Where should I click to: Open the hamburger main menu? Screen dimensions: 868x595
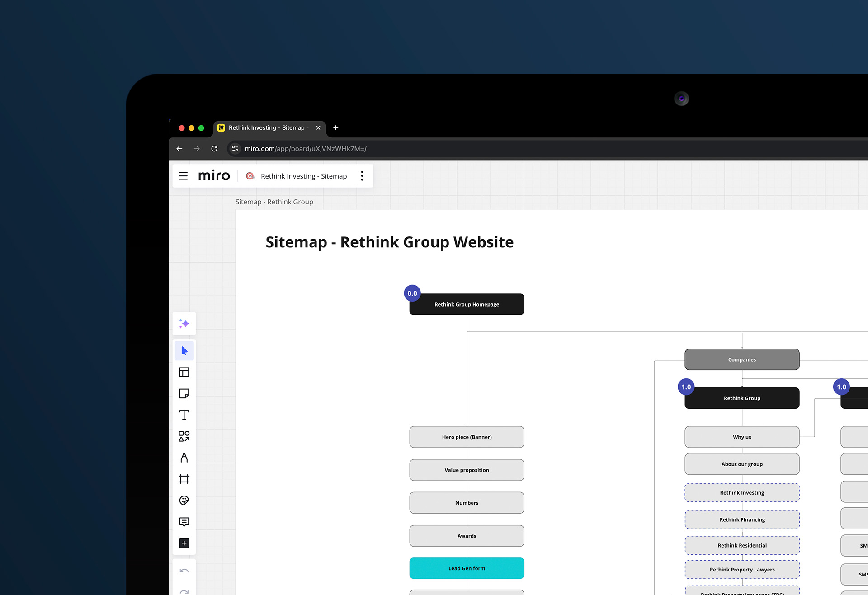(x=183, y=176)
